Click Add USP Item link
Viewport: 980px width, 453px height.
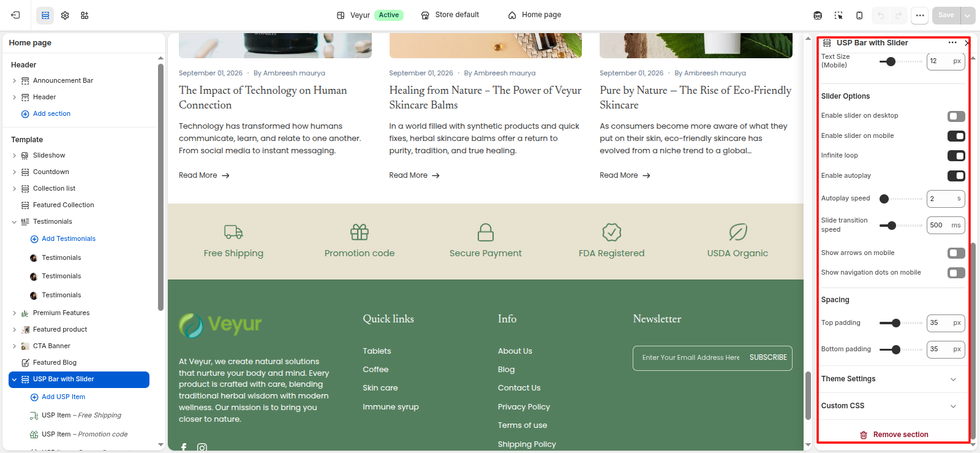tap(58, 397)
